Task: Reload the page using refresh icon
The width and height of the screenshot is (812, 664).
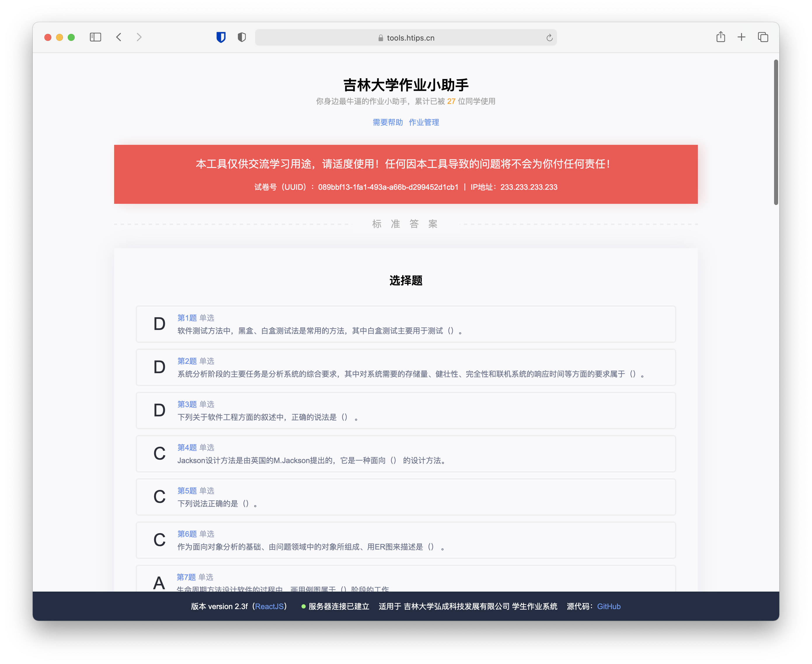Action: tap(549, 37)
